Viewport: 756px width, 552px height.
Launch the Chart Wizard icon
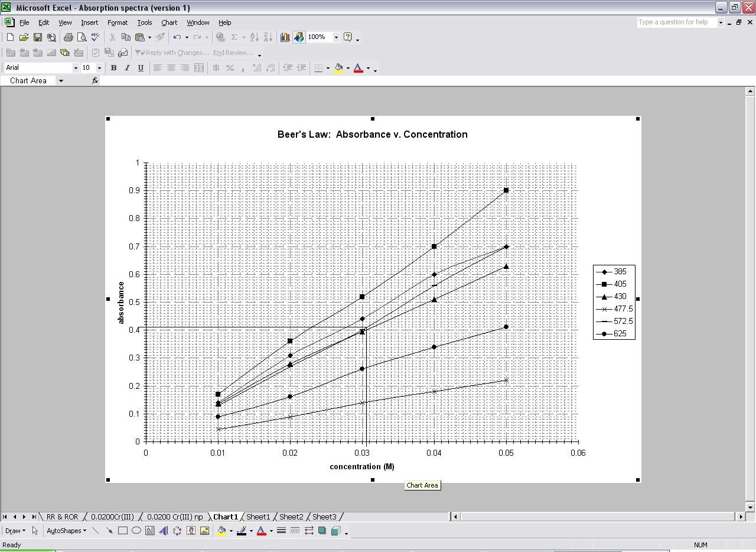pos(285,37)
